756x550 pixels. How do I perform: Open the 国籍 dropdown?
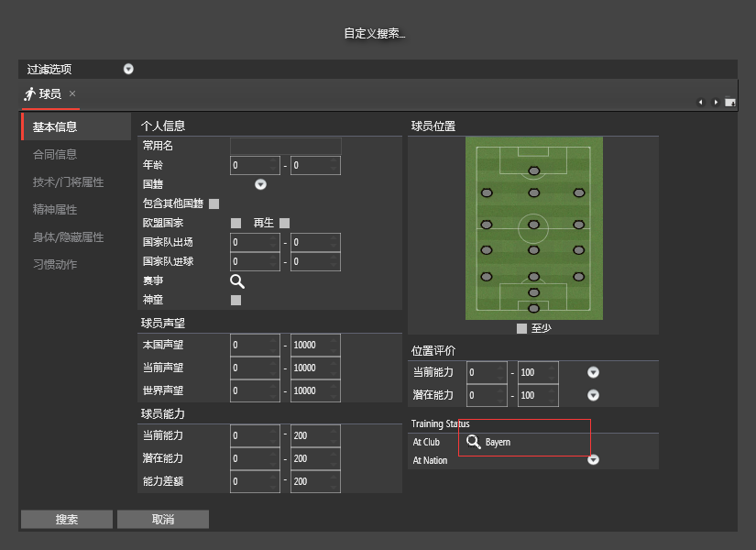pyautogui.click(x=260, y=184)
